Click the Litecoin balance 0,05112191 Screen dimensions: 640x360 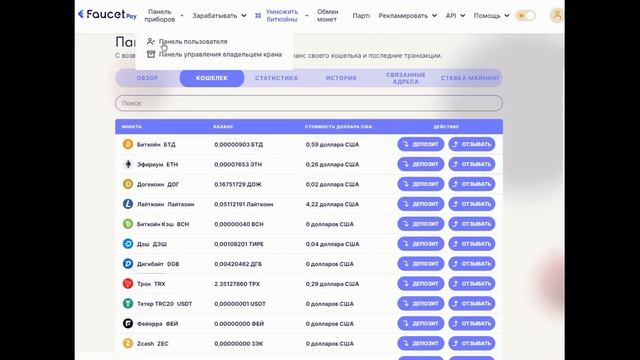point(244,204)
